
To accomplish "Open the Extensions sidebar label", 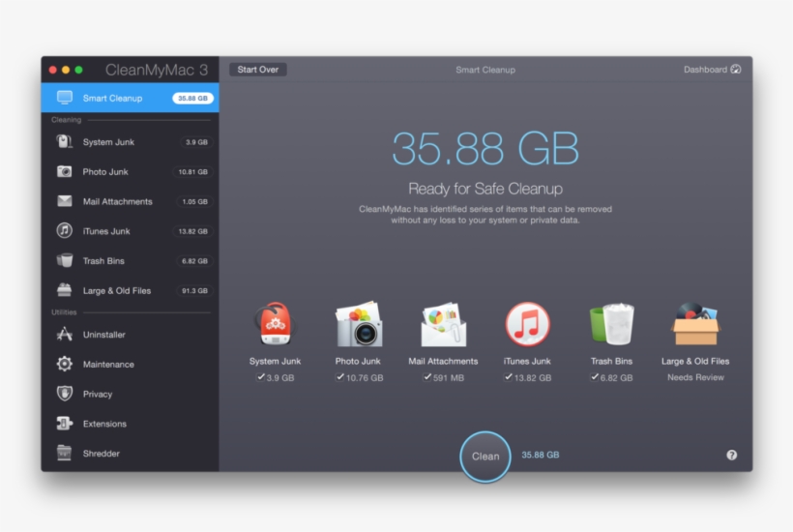I will tap(104, 424).
